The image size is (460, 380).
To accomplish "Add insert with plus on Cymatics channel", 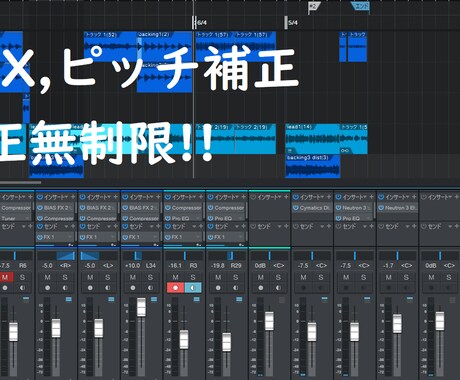I will (x=329, y=197).
